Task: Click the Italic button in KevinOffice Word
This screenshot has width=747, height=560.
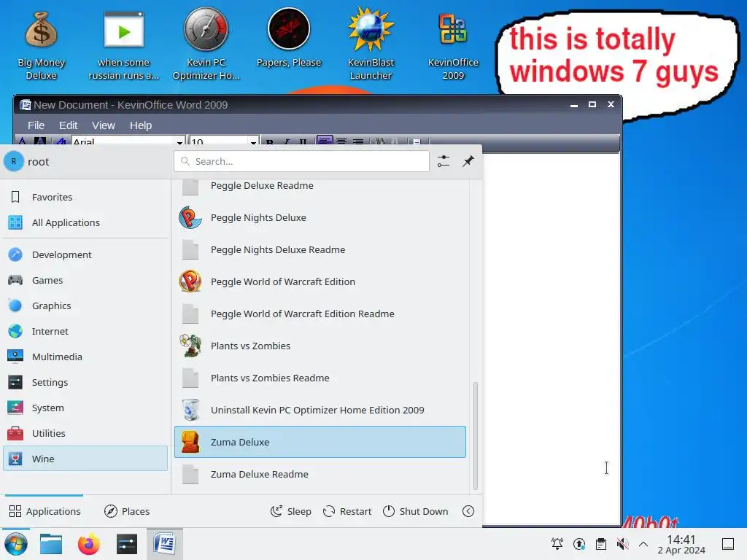Action: tap(286, 141)
